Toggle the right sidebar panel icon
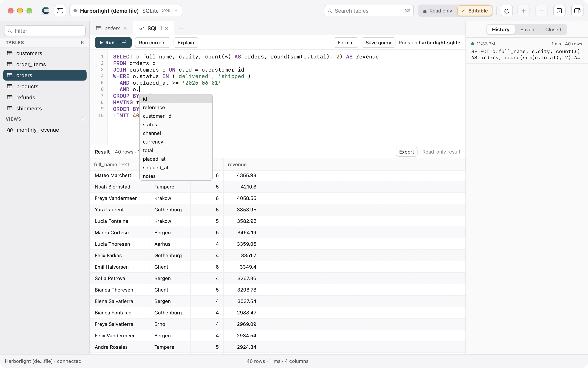Image resolution: width=588 pixels, height=368 pixels. point(577,11)
